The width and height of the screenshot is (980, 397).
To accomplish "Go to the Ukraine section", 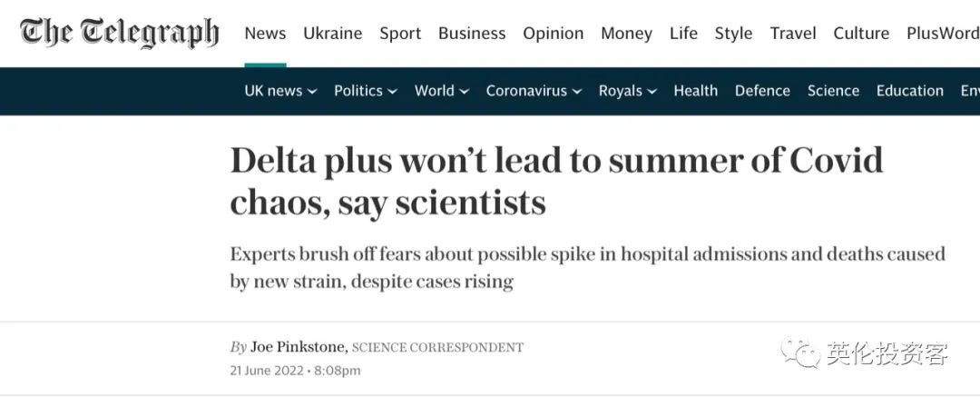I will coord(332,34).
